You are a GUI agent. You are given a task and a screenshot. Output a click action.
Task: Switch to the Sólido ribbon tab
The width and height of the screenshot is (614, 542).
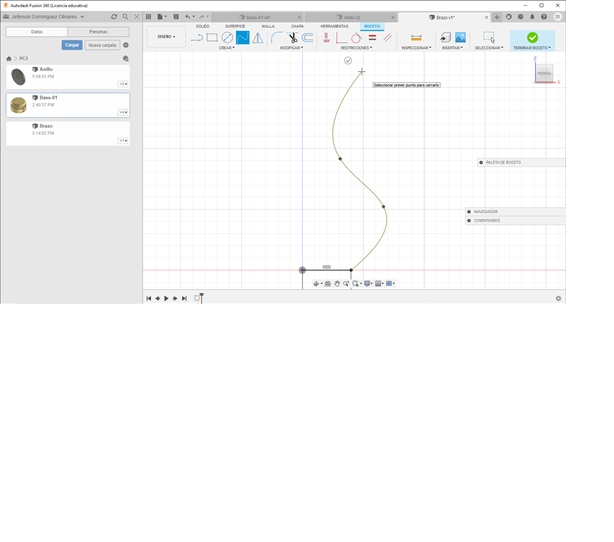coord(202,26)
